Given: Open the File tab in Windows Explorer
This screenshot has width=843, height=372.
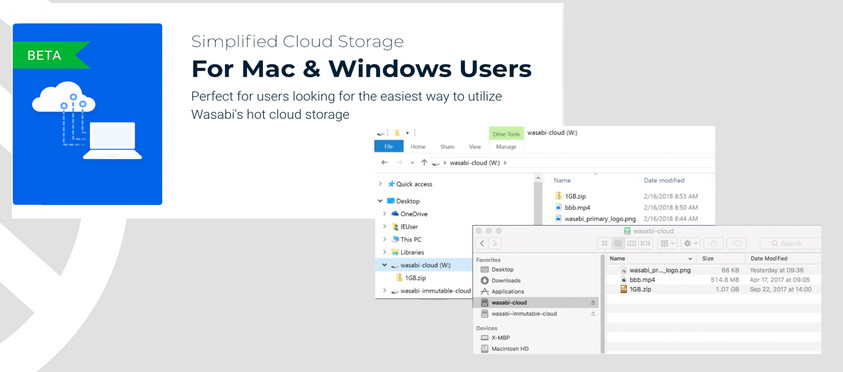Looking at the screenshot, I should [x=388, y=147].
